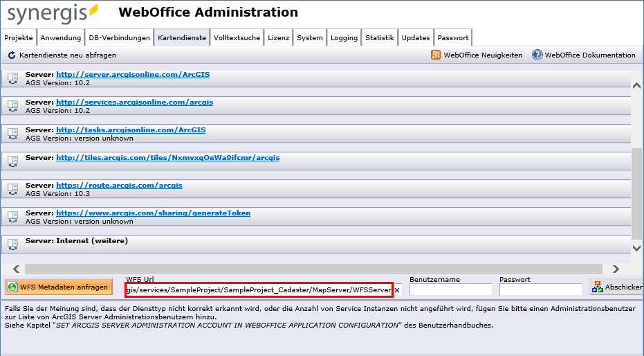Switch to the System tab

coord(310,37)
